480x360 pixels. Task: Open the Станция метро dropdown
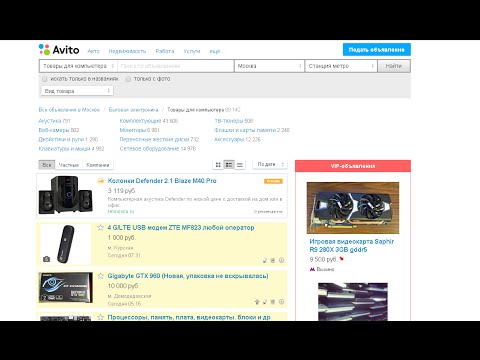(341, 66)
